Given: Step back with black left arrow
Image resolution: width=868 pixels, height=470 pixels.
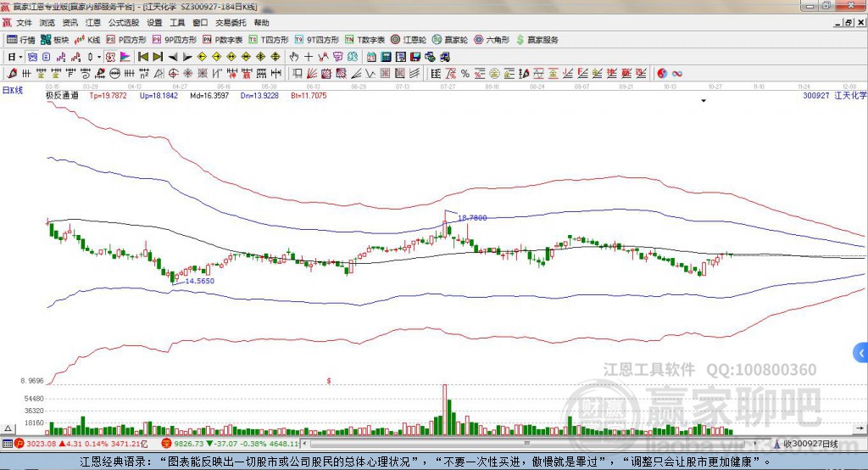Looking at the screenshot, I should pos(173,57).
